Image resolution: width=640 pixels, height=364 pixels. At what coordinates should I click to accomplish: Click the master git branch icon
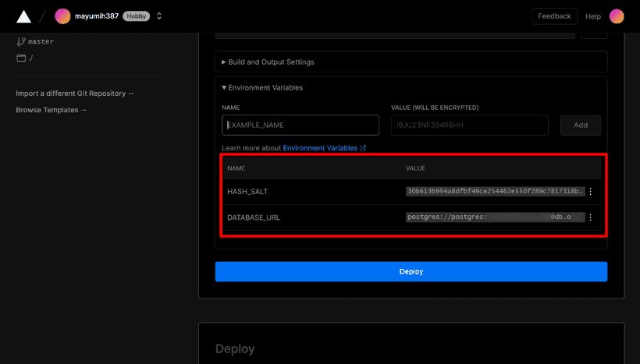click(21, 41)
